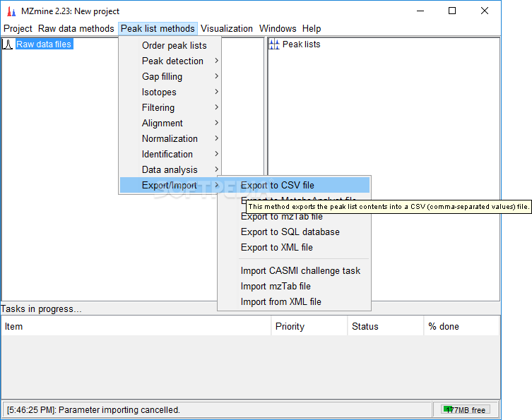Choose Export to XML file
The height and width of the screenshot is (420, 532).
294,248
